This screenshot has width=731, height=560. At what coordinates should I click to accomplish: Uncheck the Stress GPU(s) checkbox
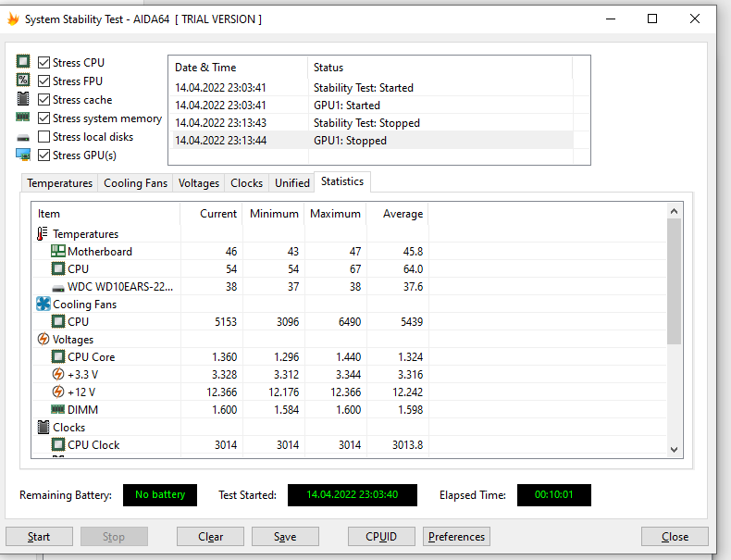click(x=43, y=156)
